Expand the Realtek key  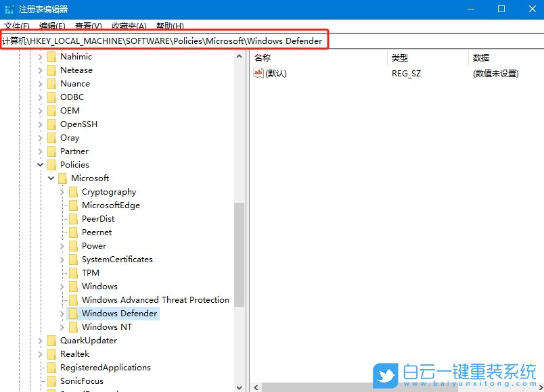pos(40,353)
